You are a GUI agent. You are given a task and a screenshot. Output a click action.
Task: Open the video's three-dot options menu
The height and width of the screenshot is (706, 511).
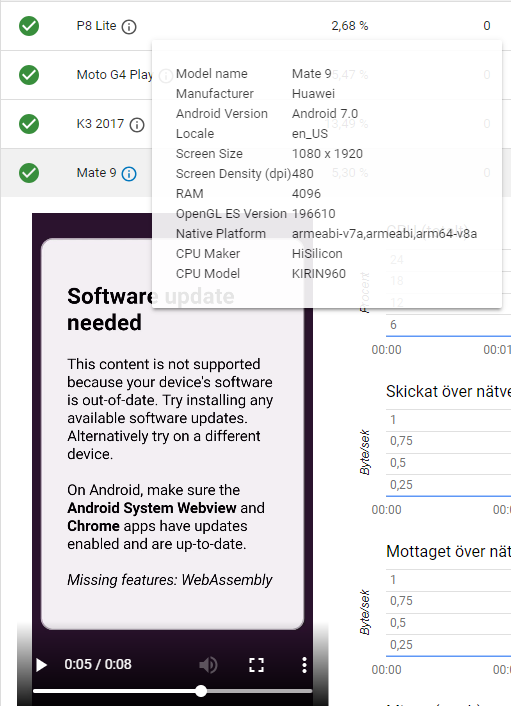click(x=304, y=665)
